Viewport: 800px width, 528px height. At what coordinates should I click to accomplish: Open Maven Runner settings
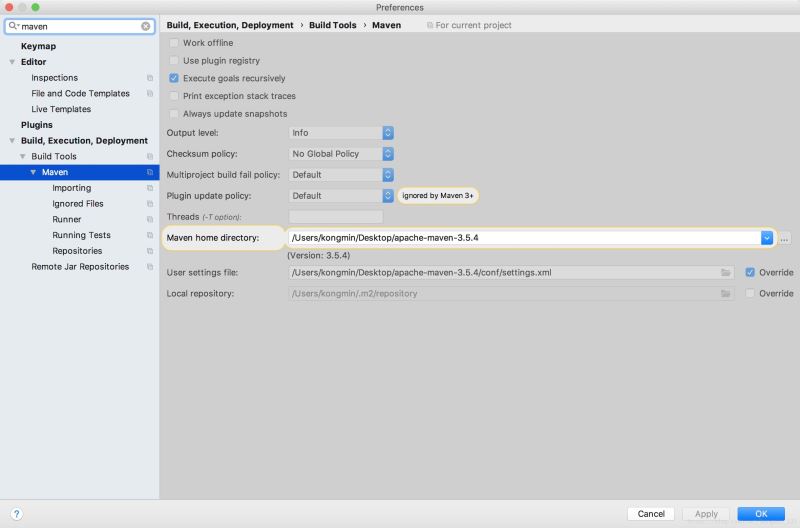pos(67,219)
